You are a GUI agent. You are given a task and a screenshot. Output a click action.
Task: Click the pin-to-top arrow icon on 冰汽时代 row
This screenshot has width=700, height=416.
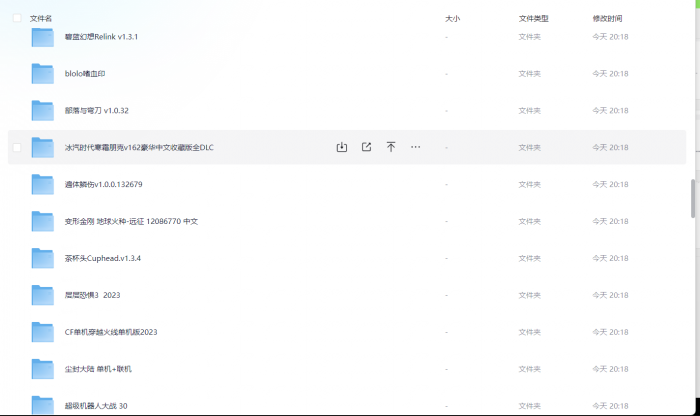click(391, 147)
